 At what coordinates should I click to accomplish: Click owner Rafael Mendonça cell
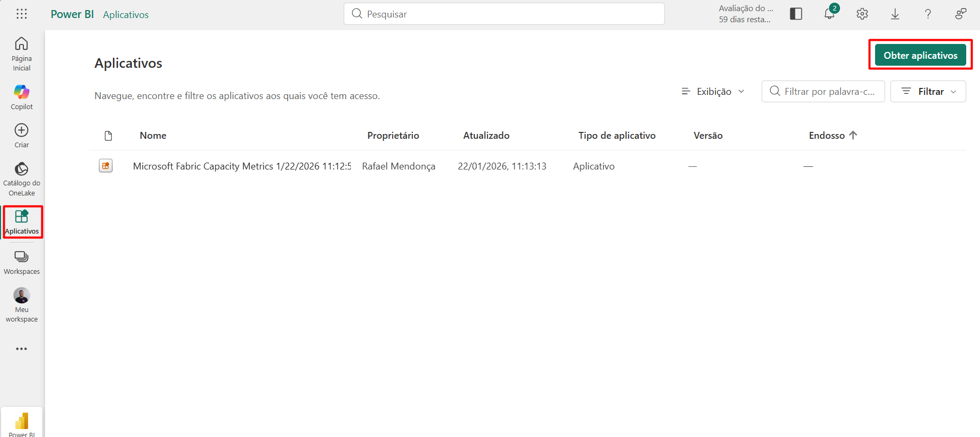click(399, 166)
